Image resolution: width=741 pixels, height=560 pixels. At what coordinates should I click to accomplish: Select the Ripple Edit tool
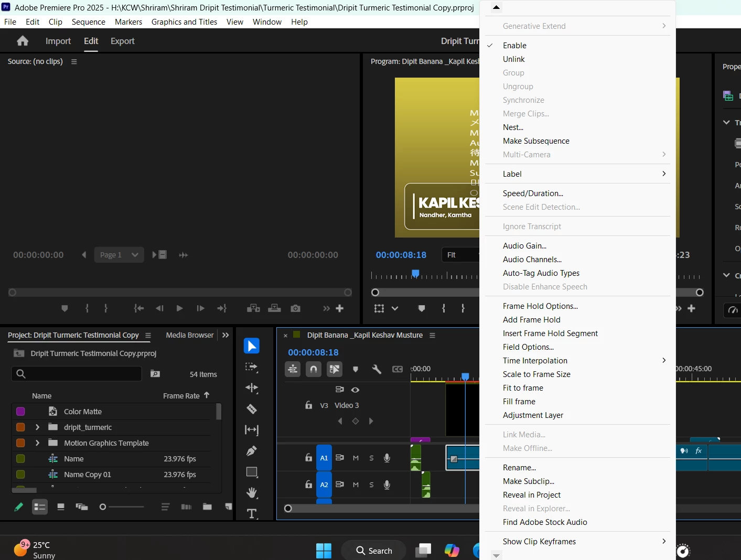[252, 388]
